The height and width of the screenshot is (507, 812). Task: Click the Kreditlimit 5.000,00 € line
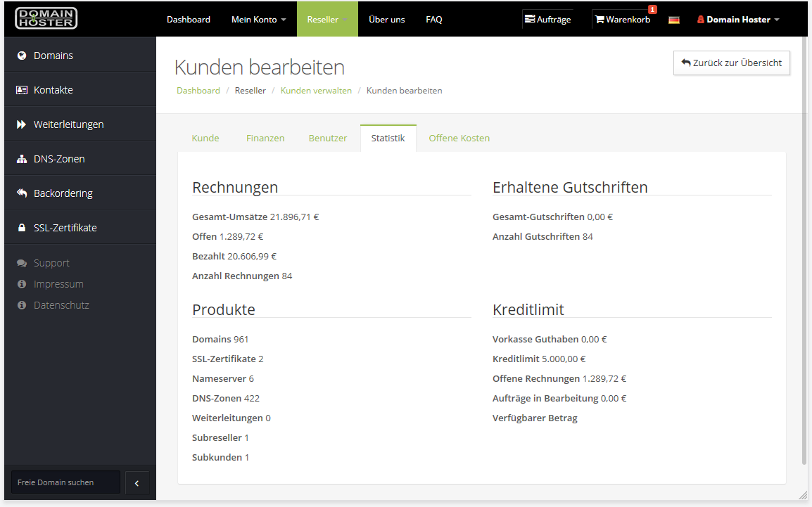539,359
